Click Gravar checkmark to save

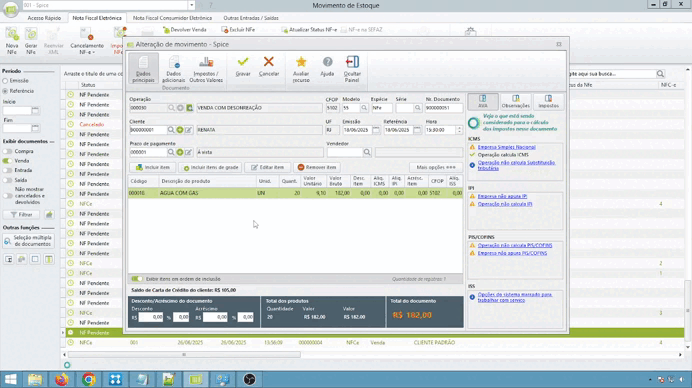[x=243, y=66]
